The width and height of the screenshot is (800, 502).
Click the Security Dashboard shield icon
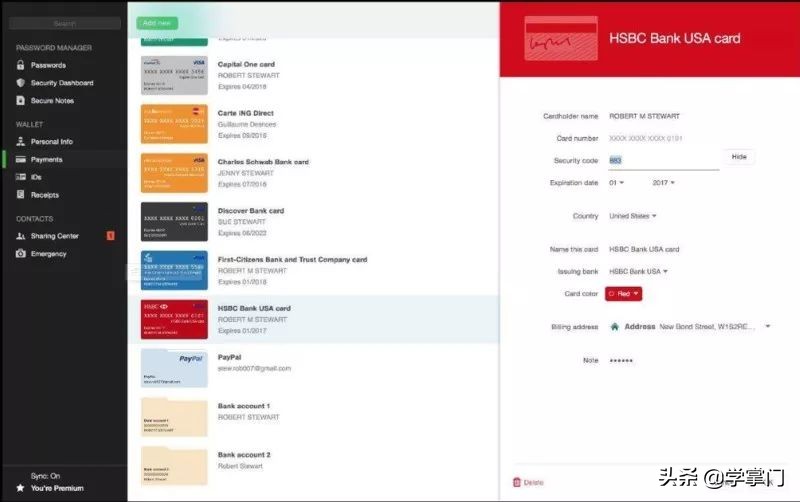[20, 83]
